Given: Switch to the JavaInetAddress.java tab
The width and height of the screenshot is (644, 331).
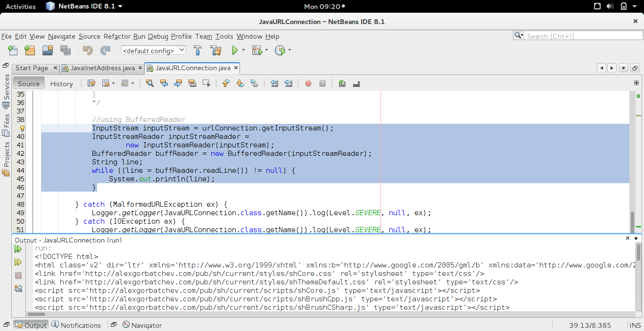Looking at the screenshot, I should pyautogui.click(x=102, y=68).
